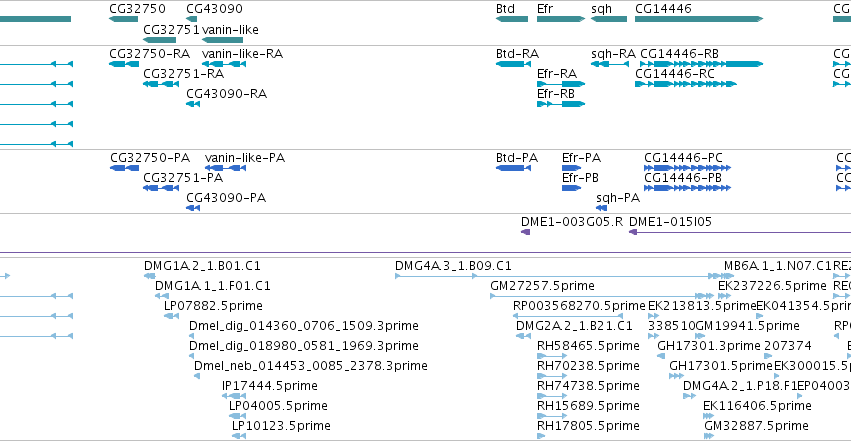The image size is (851, 441).
Task: Select EST EK213813.5prime
Action: pos(653,316)
